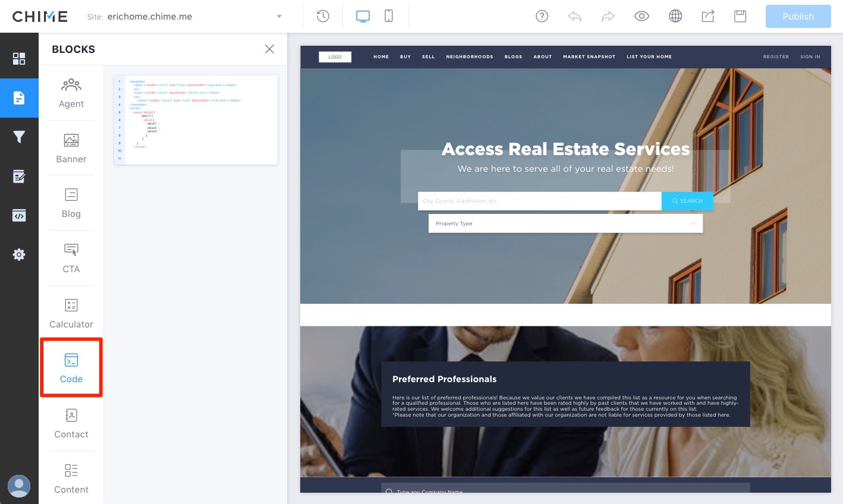This screenshot has width=843, height=504.
Task: Redo the last change
Action: tap(608, 17)
